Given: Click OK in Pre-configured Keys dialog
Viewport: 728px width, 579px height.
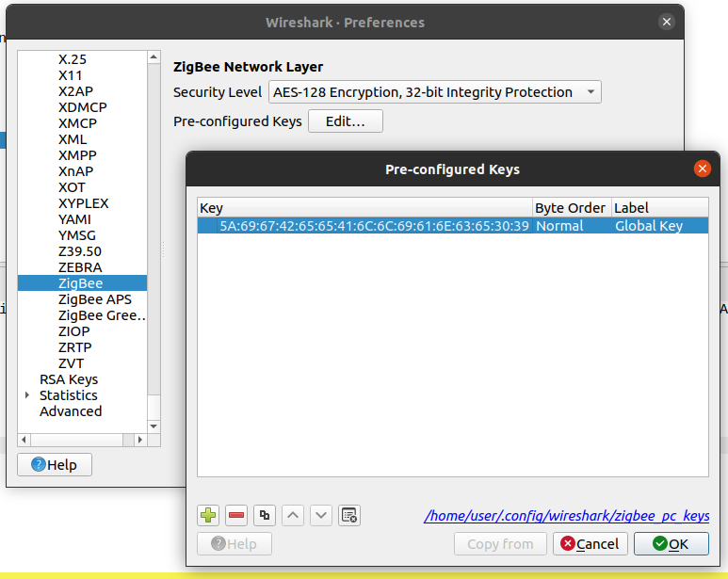Looking at the screenshot, I should pos(671,544).
